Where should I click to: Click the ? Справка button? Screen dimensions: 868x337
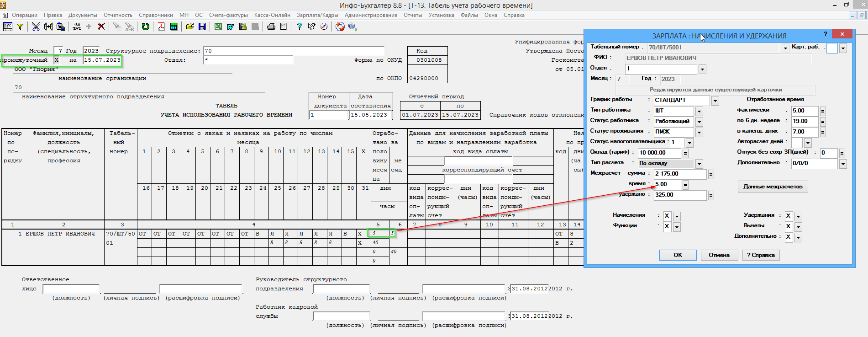(x=761, y=255)
